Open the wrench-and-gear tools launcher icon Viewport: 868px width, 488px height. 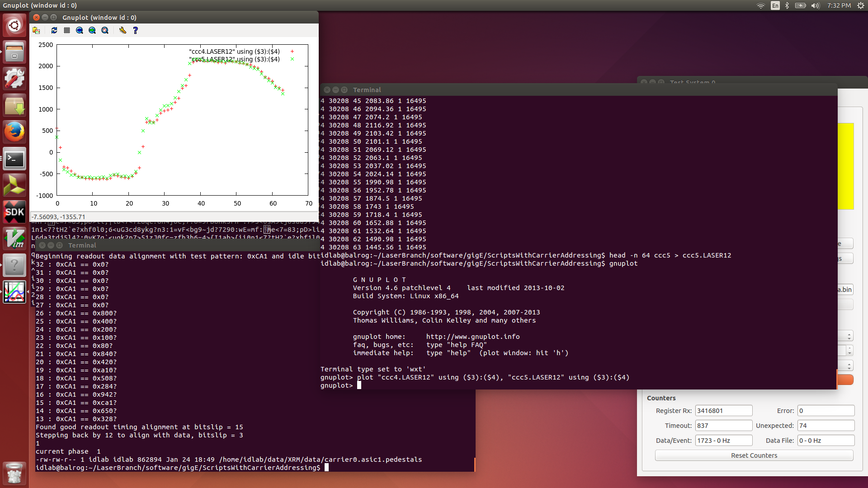[x=14, y=79]
